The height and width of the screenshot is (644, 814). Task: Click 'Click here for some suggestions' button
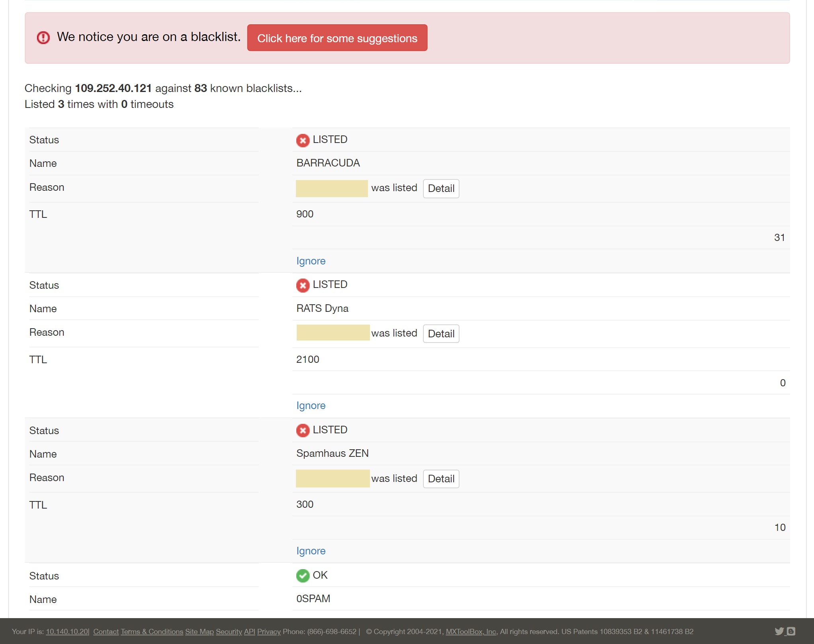pos(337,38)
